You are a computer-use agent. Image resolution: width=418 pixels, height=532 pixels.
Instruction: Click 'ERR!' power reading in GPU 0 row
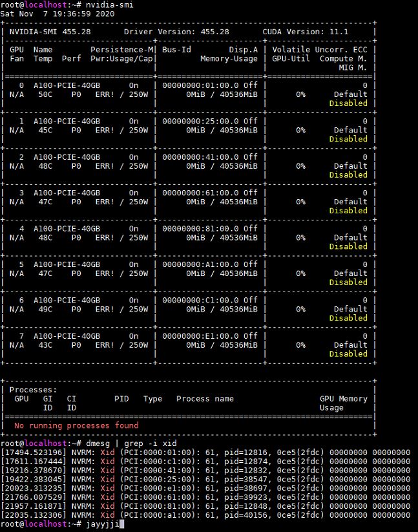[x=105, y=94]
